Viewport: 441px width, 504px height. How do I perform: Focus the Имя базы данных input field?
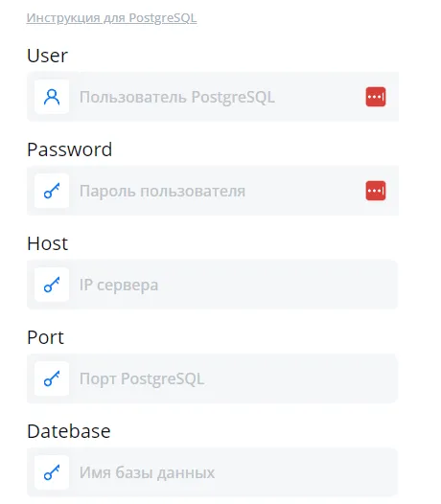[x=213, y=472]
